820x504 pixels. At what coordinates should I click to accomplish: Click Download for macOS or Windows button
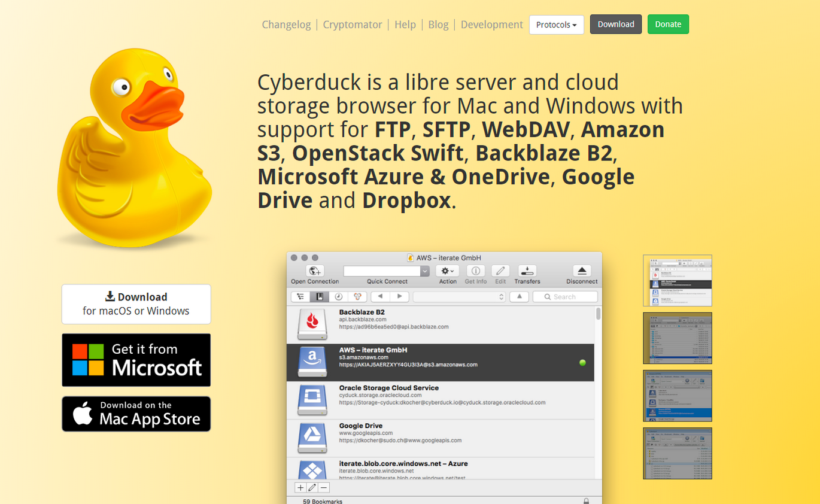[x=136, y=304]
